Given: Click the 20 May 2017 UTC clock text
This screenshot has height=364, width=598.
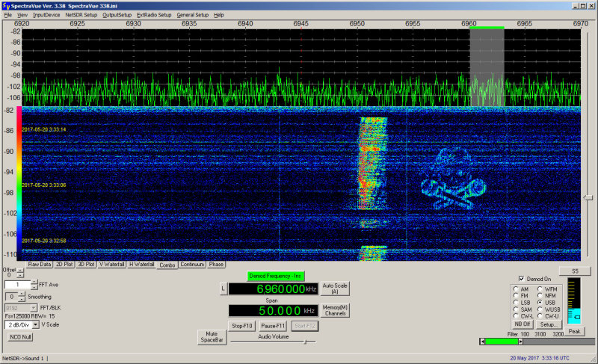Looking at the screenshot, I should 540,358.
